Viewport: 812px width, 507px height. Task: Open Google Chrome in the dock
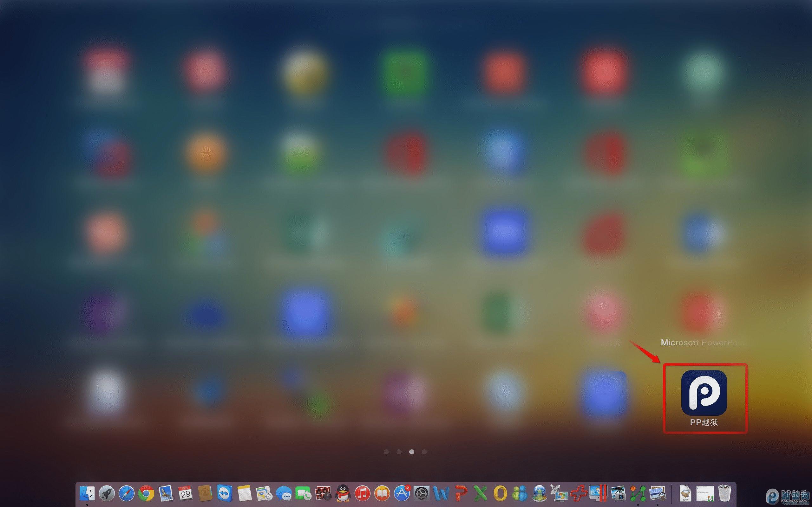pyautogui.click(x=146, y=494)
